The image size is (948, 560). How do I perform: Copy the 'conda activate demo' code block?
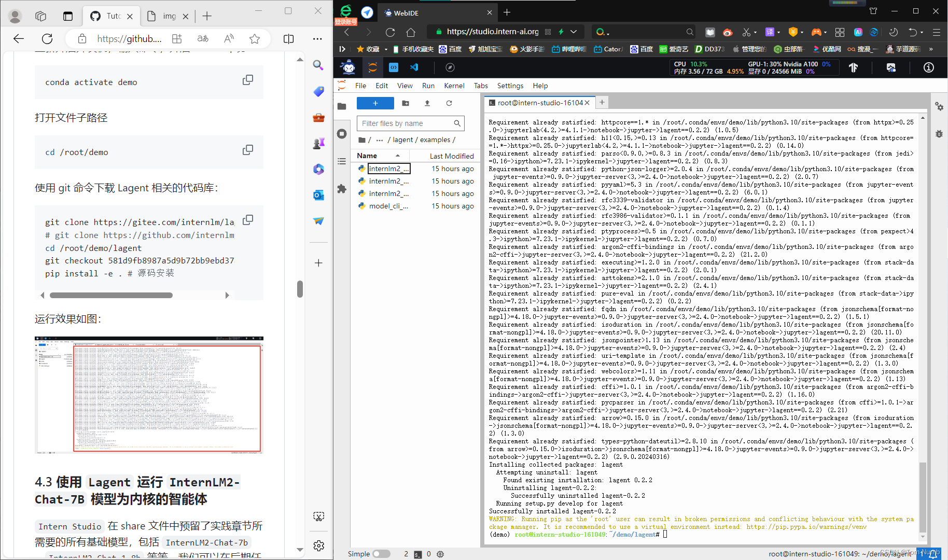point(248,80)
